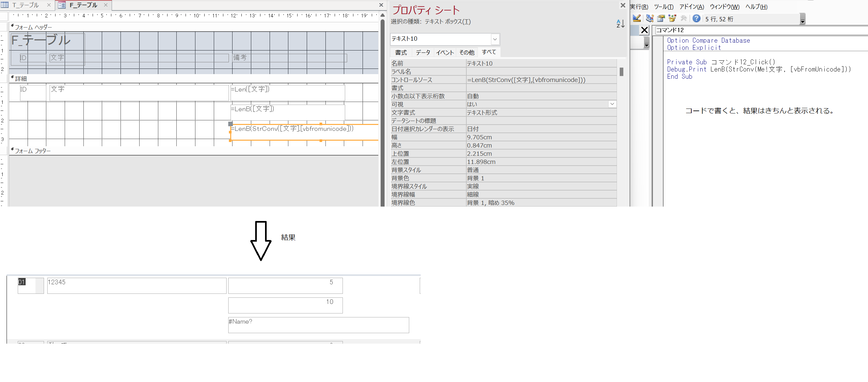The height and width of the screenshot is (382, 868).
Task: Expand the 可視 property dropdown
Action: (612, 104)
